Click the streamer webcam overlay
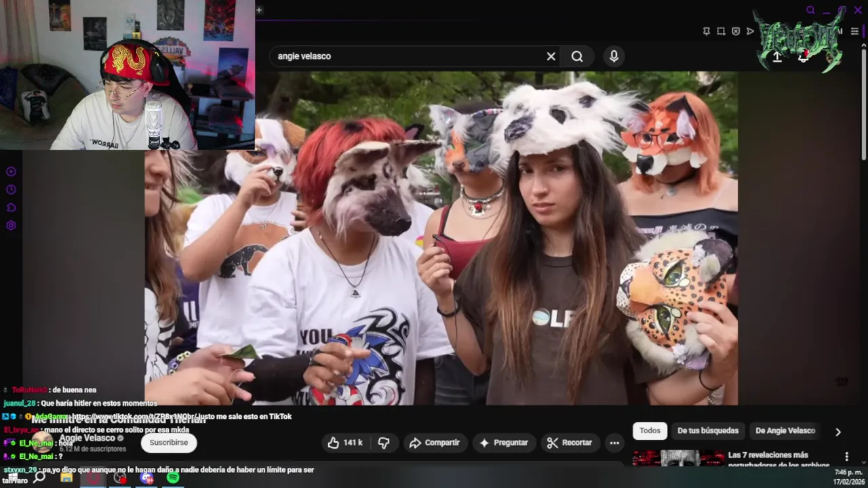868x488 pixels. [x=127, y=75]
